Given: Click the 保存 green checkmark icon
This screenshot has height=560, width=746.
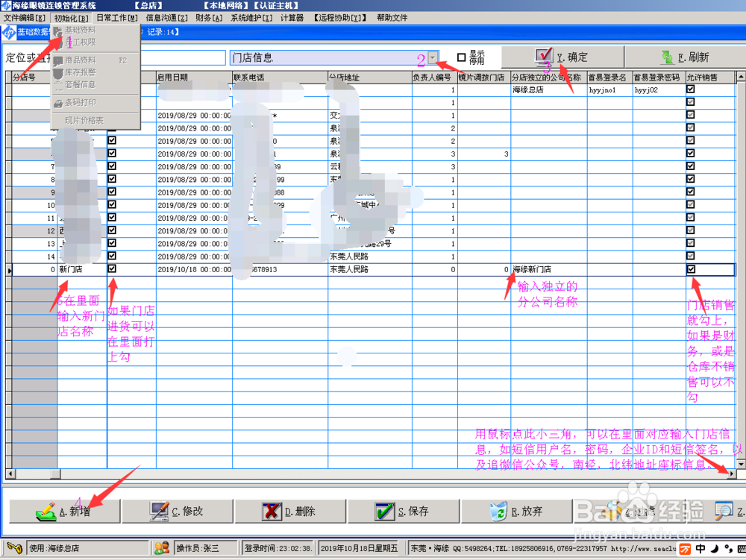Looking at the screenshot, I should click(384, 512).
